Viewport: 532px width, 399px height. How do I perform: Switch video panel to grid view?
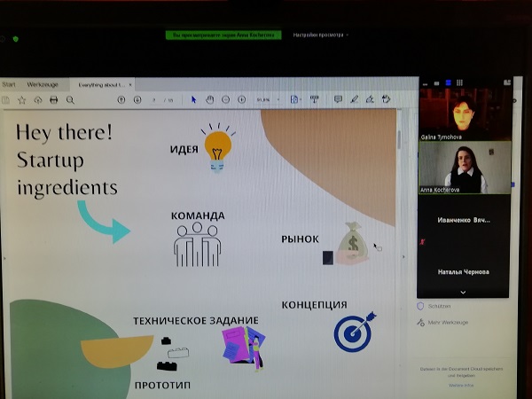[459, 82]
